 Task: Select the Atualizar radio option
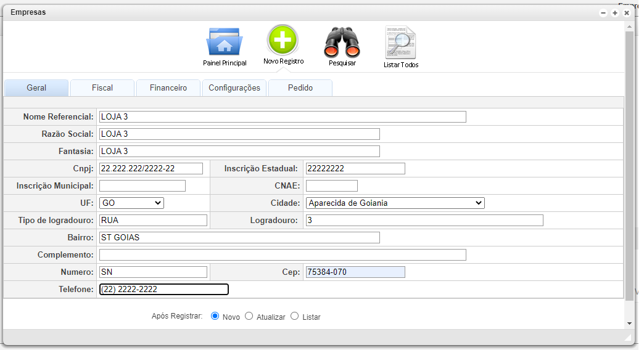pyautogui.click(x=249, y=316)
